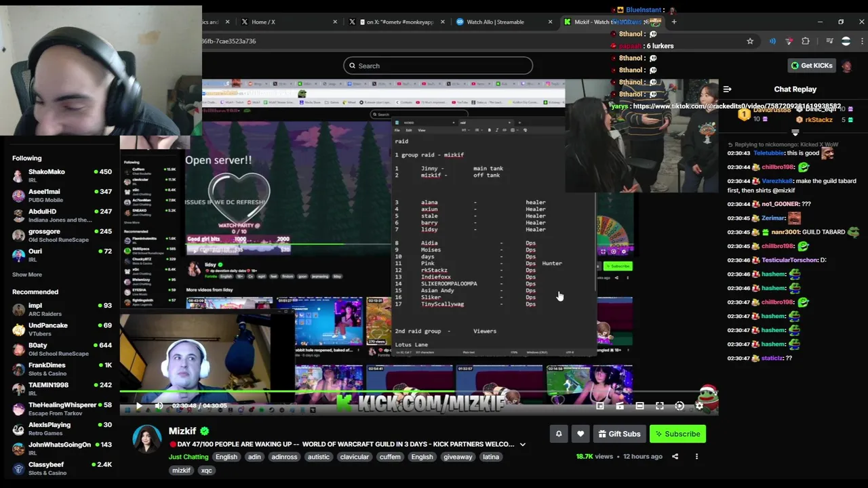Select the adinross tag
The height and width of the screenshot is (488, 868).
pos(284,457)
